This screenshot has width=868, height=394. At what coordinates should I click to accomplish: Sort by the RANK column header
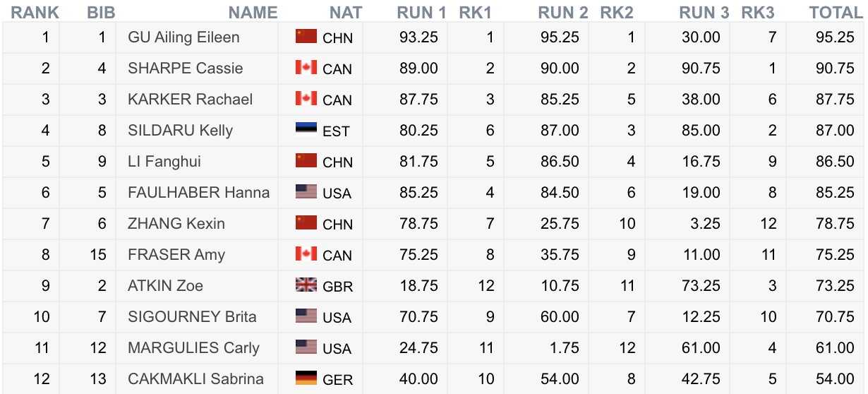coord(35,13)
